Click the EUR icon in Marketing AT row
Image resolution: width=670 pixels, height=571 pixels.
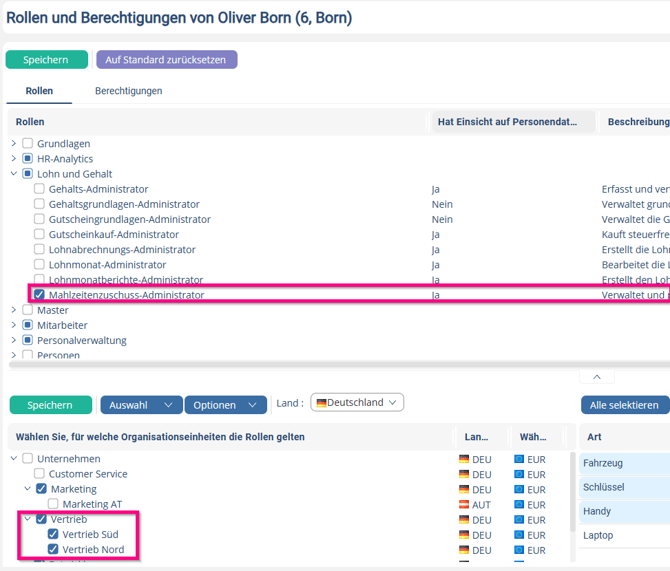pyautogui.click(x=519, y=505)
